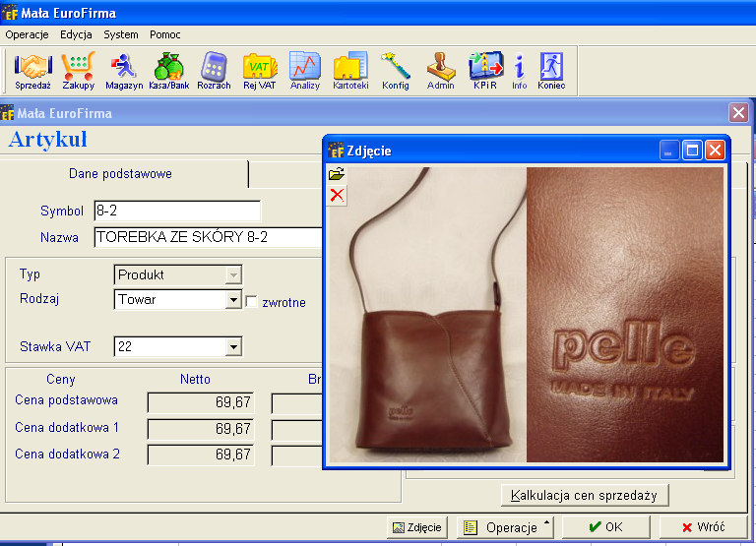Open the KPiR module
756x546 pixels.
pyautogui.click(x=485, y=71)
